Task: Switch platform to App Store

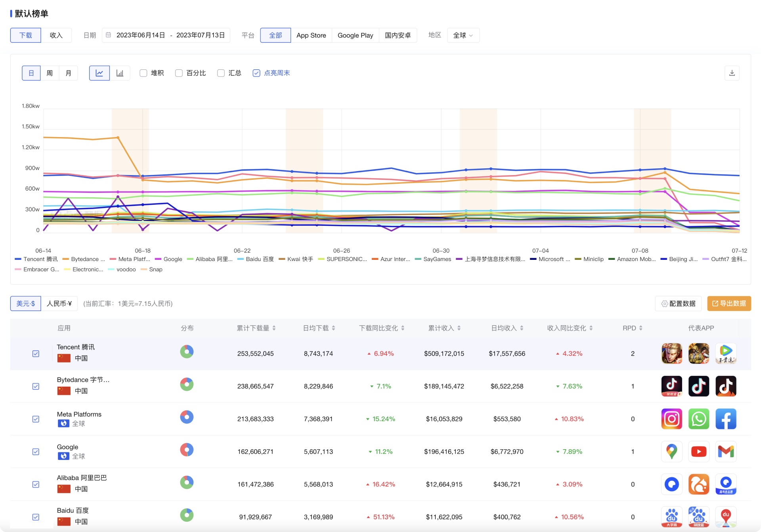Action: (x=311, y=35)
